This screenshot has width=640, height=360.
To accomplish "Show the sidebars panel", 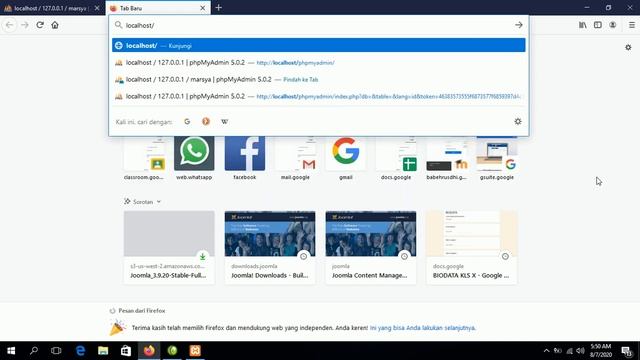I will tap(598, 25).
